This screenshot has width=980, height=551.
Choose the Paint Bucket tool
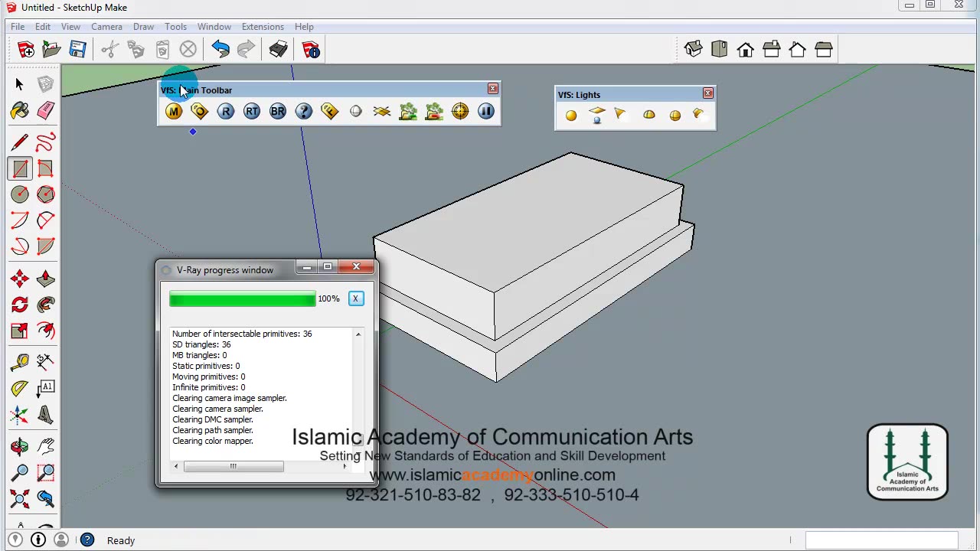20,111
